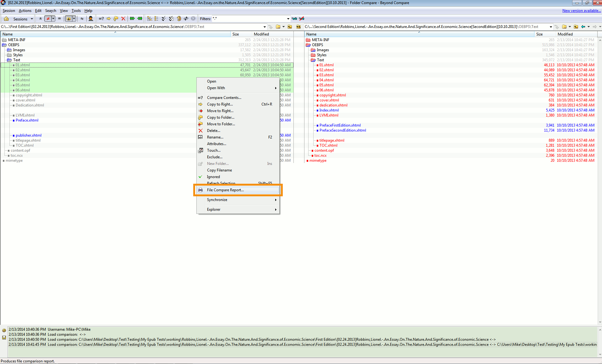
Task: Click the Home session icon in toolbar
Action: [6, 19]
